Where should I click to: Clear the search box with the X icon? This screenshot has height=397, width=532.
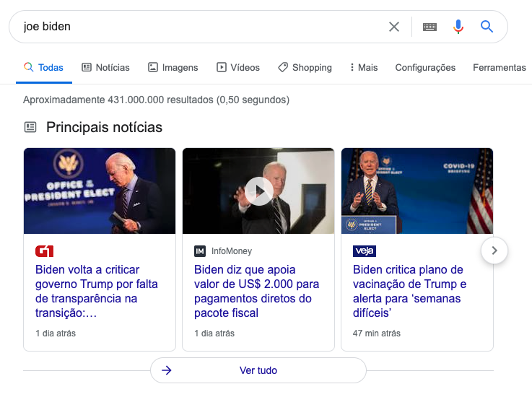(x=393, y=27)
